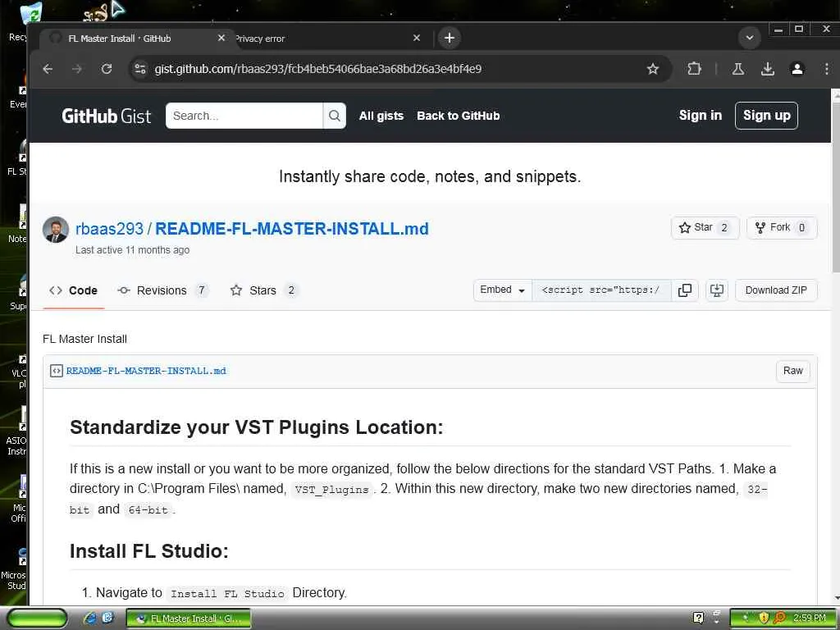Bookmark this page with the star icon
The height and width of the screenshot is (630, 840).
(x=652, y=69)
